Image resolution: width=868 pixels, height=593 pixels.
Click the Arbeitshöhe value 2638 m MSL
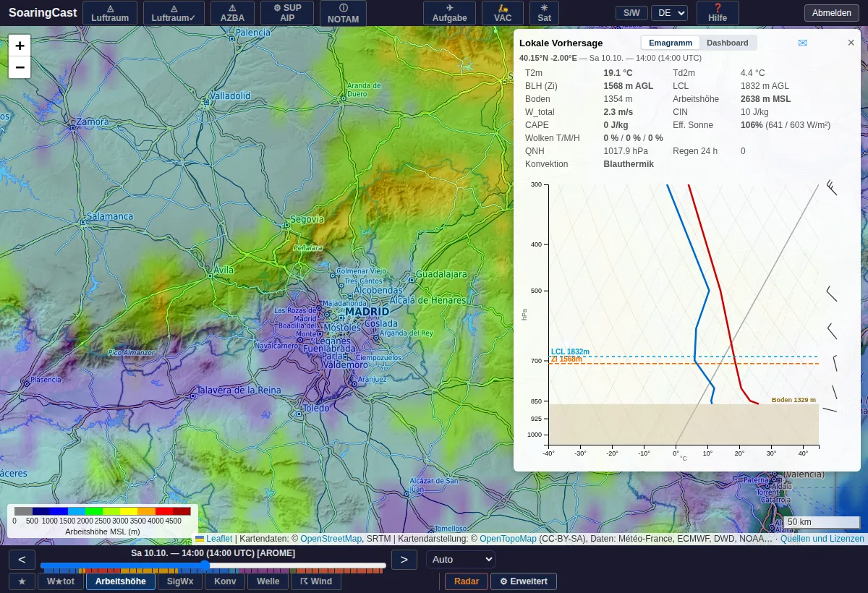tap(765, 99)
